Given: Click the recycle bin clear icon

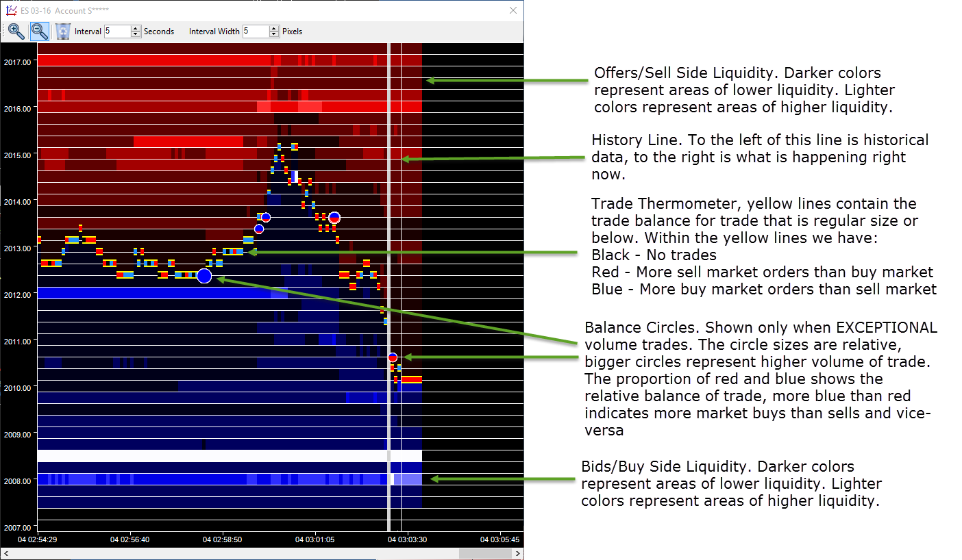Looking at the screenshot, I should pyautogui.click(x=63, y=31).
